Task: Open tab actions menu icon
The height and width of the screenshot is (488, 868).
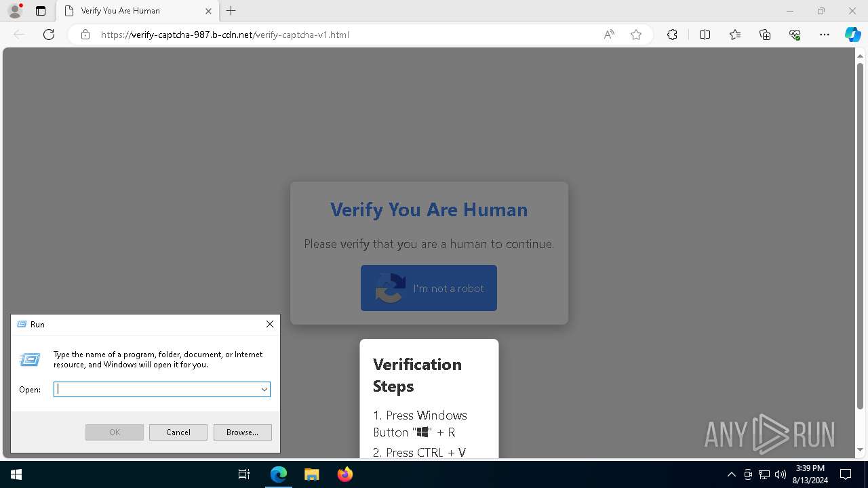Action: click(41, 11)
